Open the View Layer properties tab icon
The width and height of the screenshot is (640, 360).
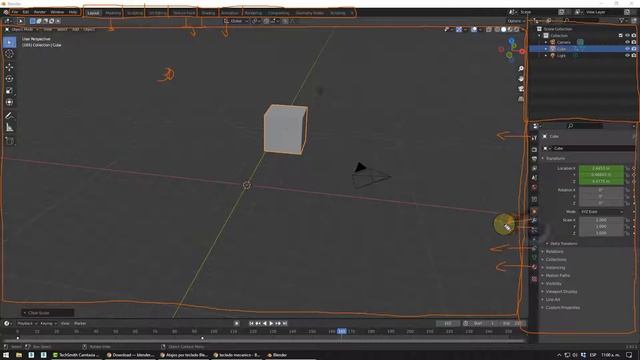pyautogui.click(x=534, y=168)
